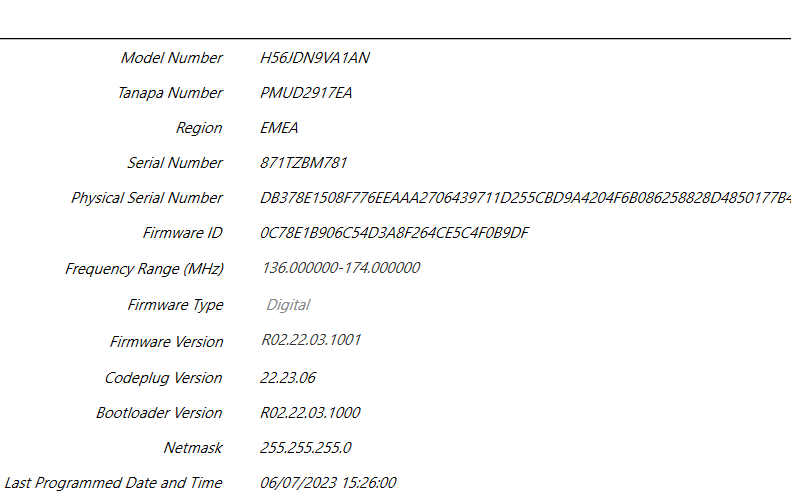Click the Netmask value 255.255.255.0

pos(305,448)
